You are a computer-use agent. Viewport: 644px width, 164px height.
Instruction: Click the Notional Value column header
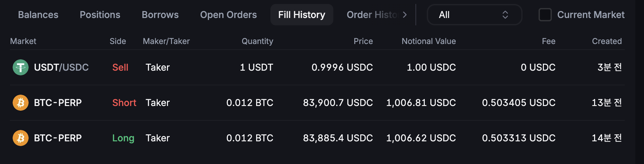pyautogui.click(x=429, y=41)
